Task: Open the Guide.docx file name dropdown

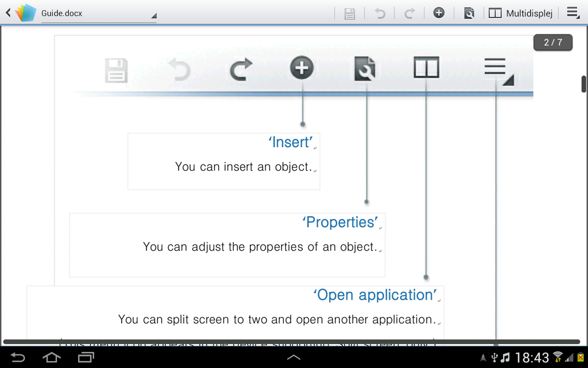Action: coord(99,14)
